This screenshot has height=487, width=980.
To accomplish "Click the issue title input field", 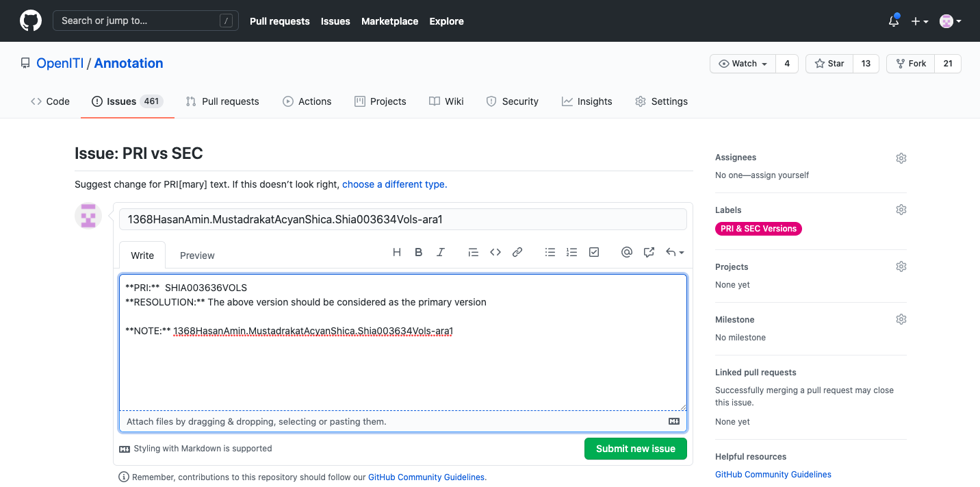I will pos(403,219).
